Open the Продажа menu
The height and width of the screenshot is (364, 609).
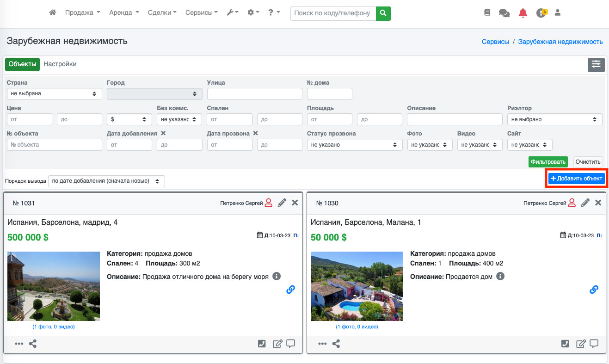(82, 13)
